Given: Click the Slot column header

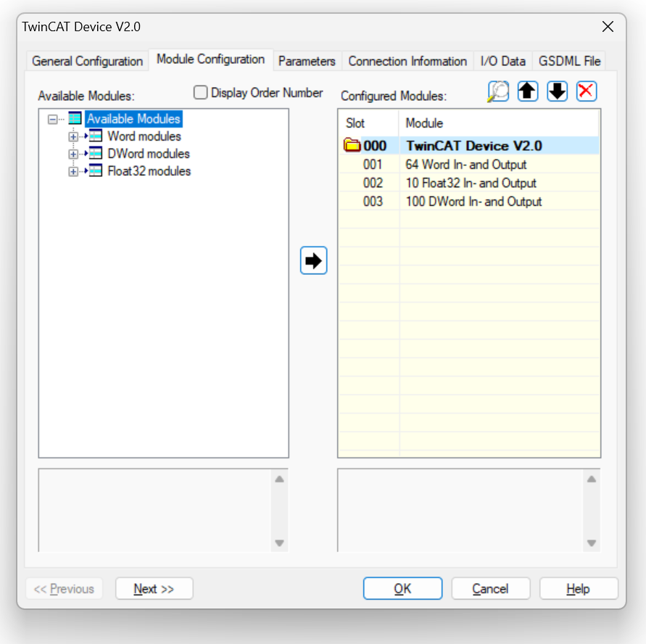Looking at the screenshot, I should click(x=369, y=123).
